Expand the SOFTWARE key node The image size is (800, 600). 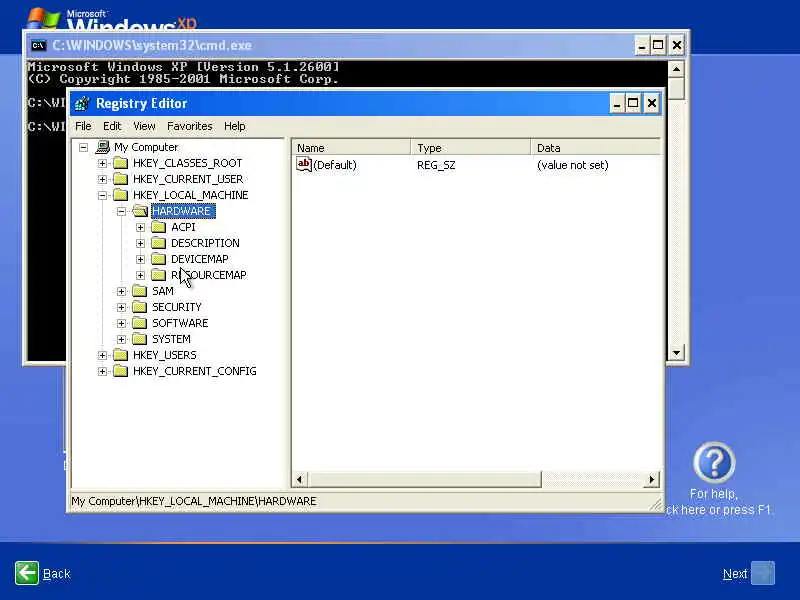point(121,323)
